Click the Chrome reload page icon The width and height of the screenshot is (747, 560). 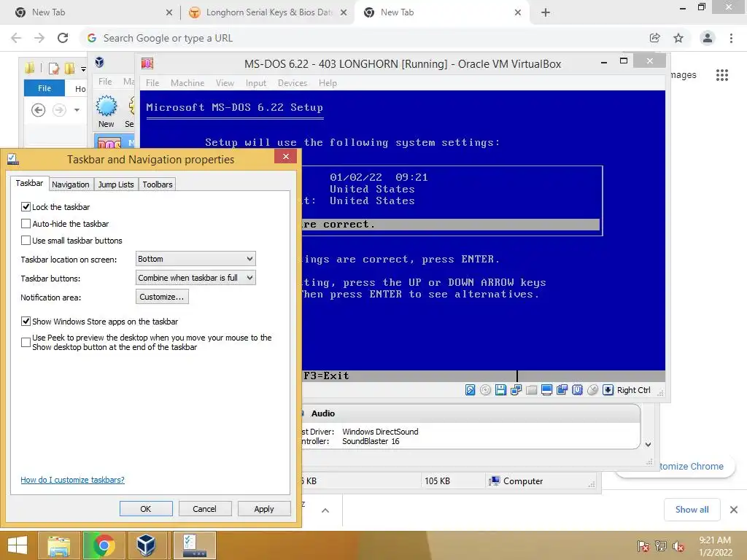[63, 38]
